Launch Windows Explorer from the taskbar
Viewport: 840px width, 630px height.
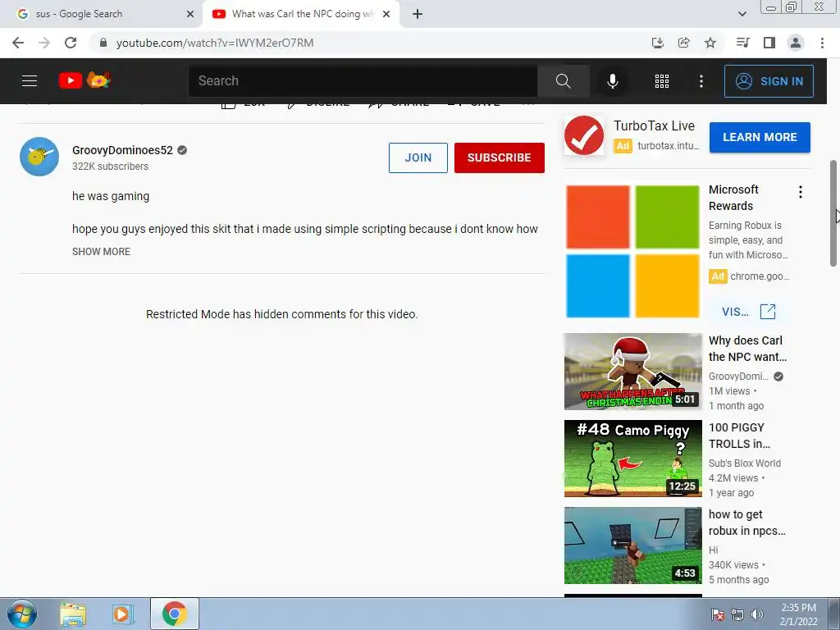click(73, 614)
